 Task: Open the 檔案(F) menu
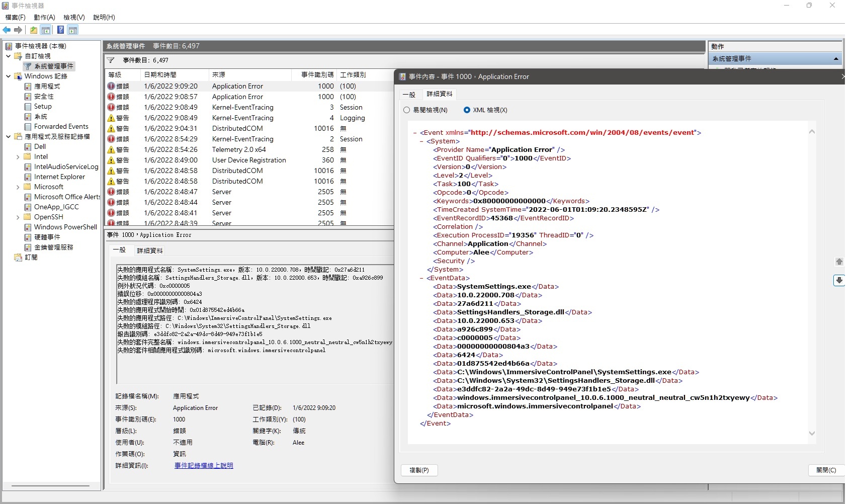point(15,18)
